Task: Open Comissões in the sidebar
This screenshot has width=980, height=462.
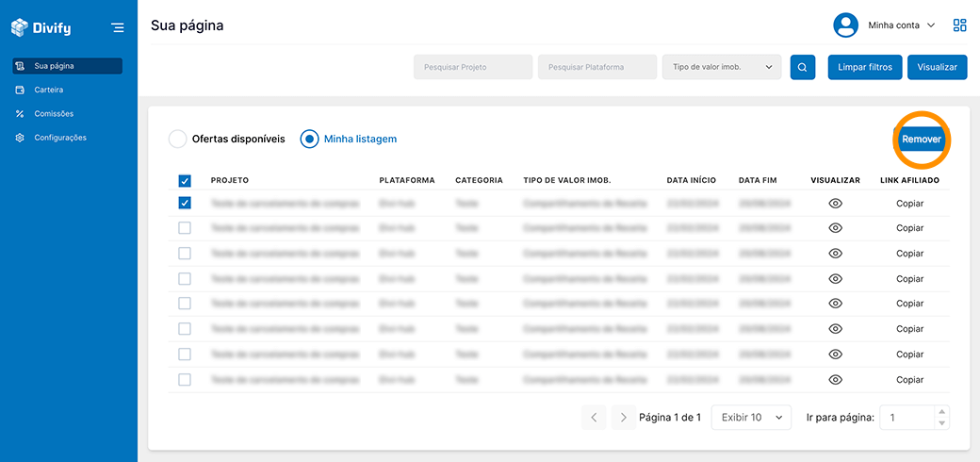Action: pyautogui.click(x=54, y=114)
